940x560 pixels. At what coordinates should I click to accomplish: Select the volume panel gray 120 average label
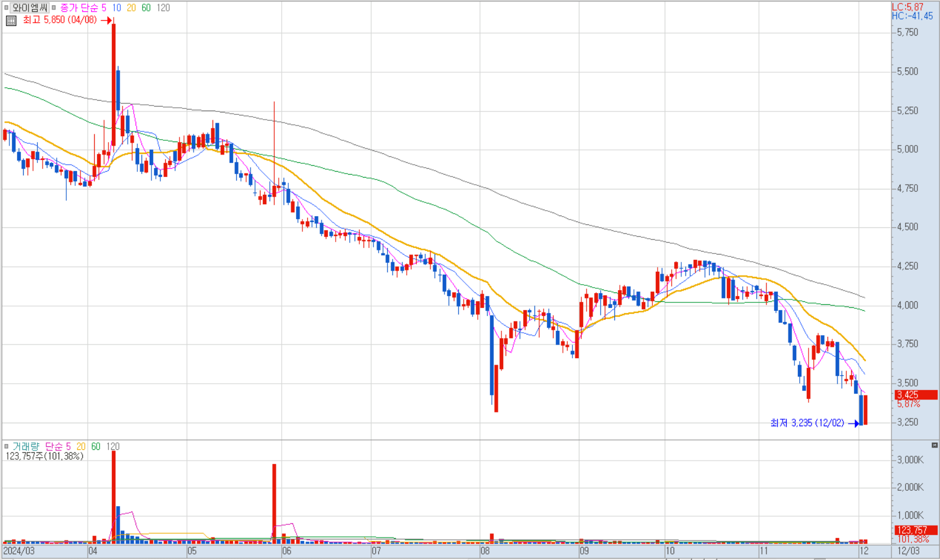(x=113, y=446)
